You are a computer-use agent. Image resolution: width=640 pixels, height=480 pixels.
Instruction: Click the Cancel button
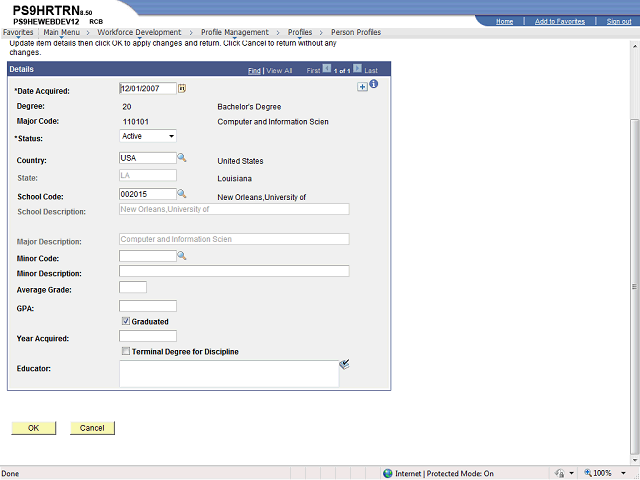92,428
